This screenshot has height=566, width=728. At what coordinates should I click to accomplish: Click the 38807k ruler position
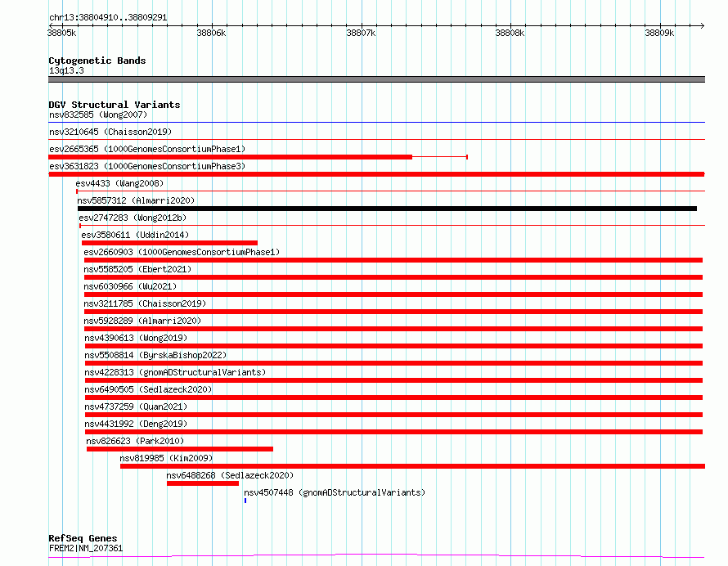361,33
